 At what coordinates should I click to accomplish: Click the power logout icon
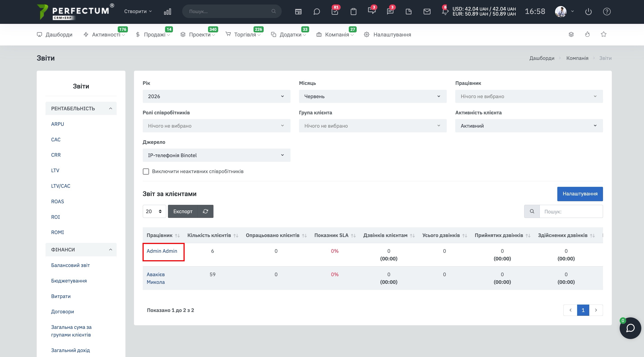coord(588,11)
